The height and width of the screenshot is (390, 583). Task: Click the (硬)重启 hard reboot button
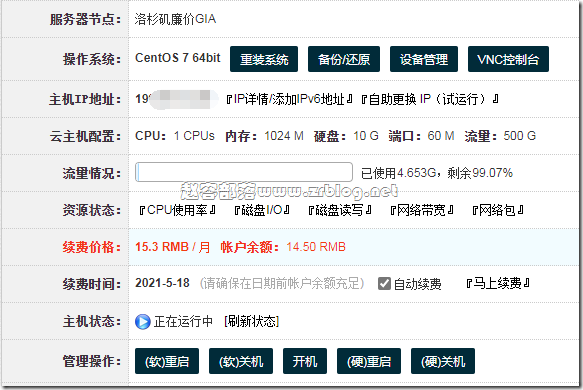(369, 361)
